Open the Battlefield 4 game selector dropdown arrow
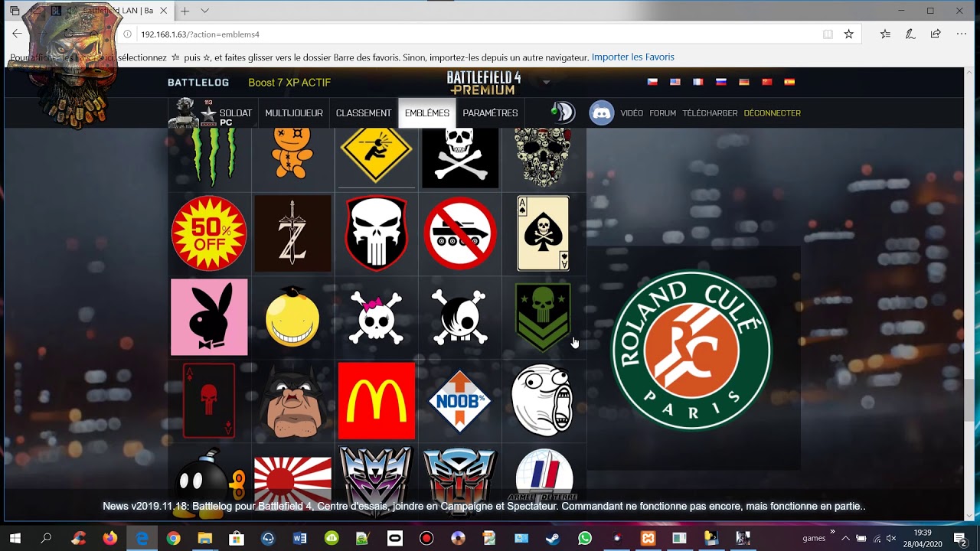The width and height of the screenshot is (980, 551). pyautogui.click(x=546, y=82)
